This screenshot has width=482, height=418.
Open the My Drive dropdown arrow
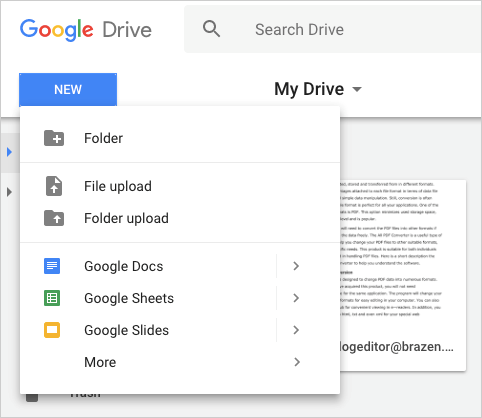click(x=357, y=89)
